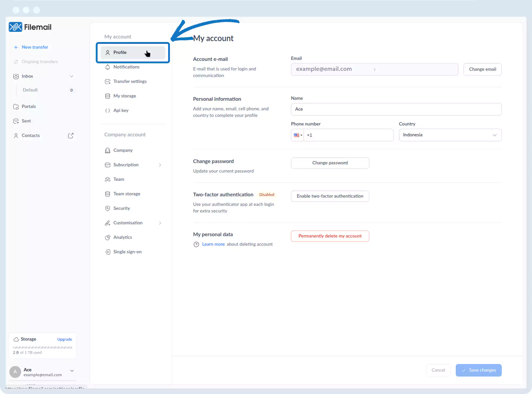Click the Security shield icon
This screenshot has width=532, height=394.
click(107, 208)
